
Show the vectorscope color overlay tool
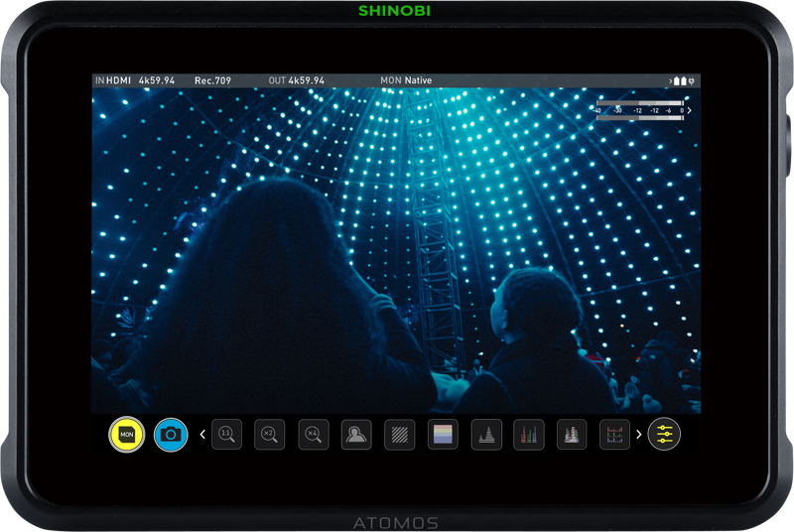click(572, 435)
